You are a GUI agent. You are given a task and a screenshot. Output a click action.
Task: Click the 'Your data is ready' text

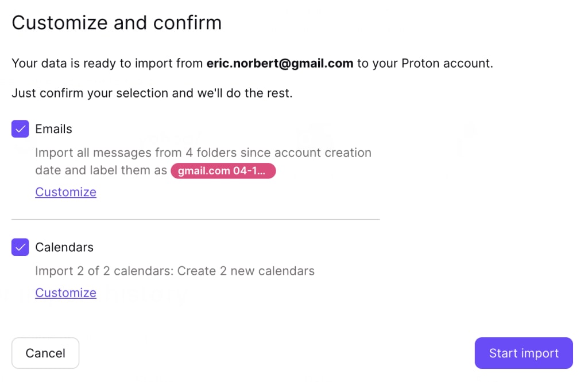click(x=71, y=63)
